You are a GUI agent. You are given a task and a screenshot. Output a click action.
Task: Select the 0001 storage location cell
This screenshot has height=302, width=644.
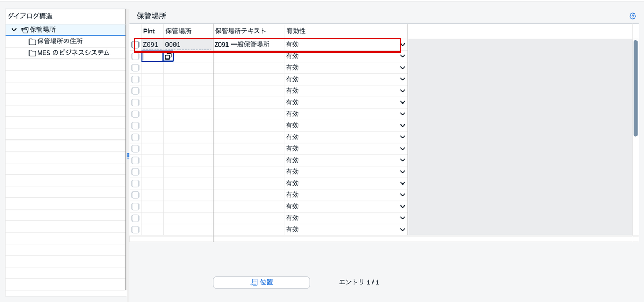click(x=188, y=45)
